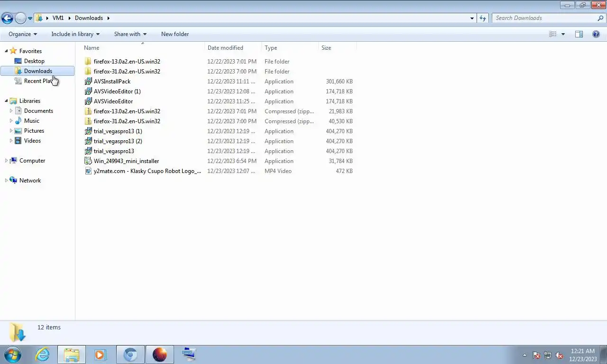
Task: Click the refresh button beside address bar
Action: tap(483, 18)
